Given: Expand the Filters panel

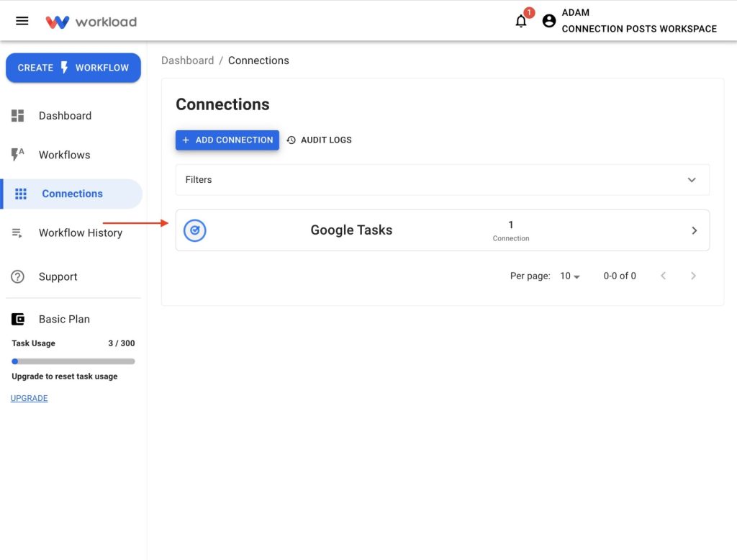Looking at the screenshot, I should click(x=443, y=180).
